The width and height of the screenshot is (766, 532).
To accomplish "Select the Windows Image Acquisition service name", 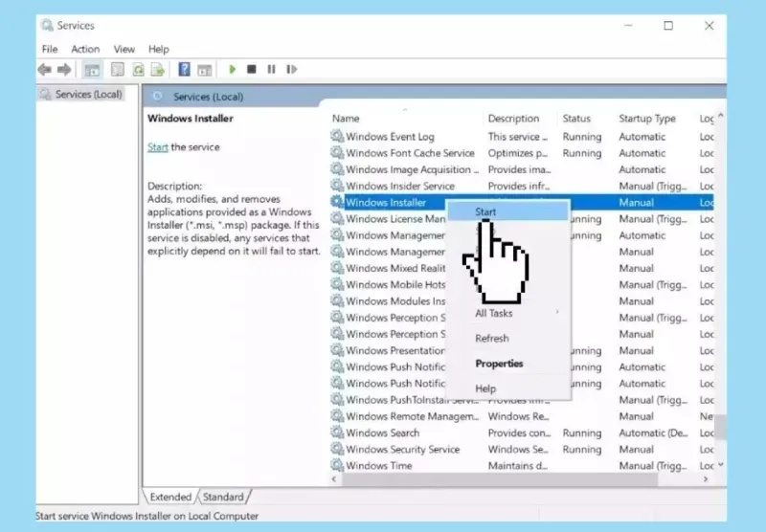I will pyautogui.click(x=413, y=169).
